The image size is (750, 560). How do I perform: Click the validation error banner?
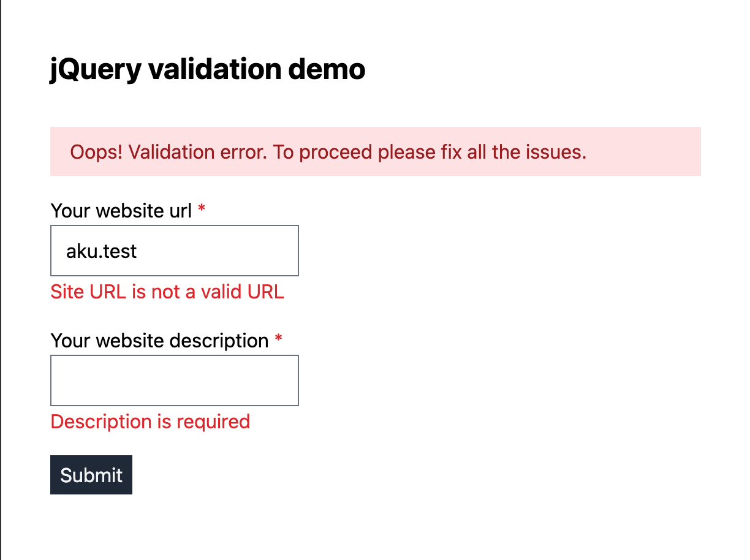(375, 151)
